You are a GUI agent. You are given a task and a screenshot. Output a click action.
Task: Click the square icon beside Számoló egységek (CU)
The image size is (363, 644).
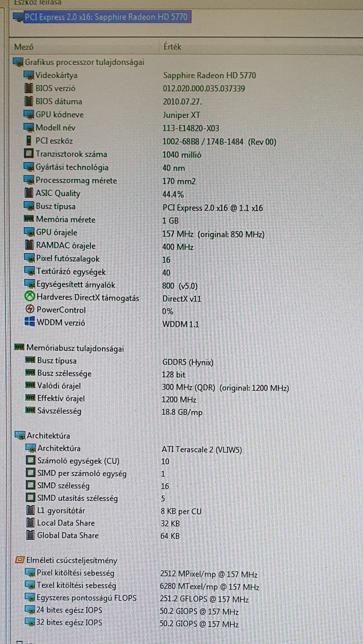[30, 461]
